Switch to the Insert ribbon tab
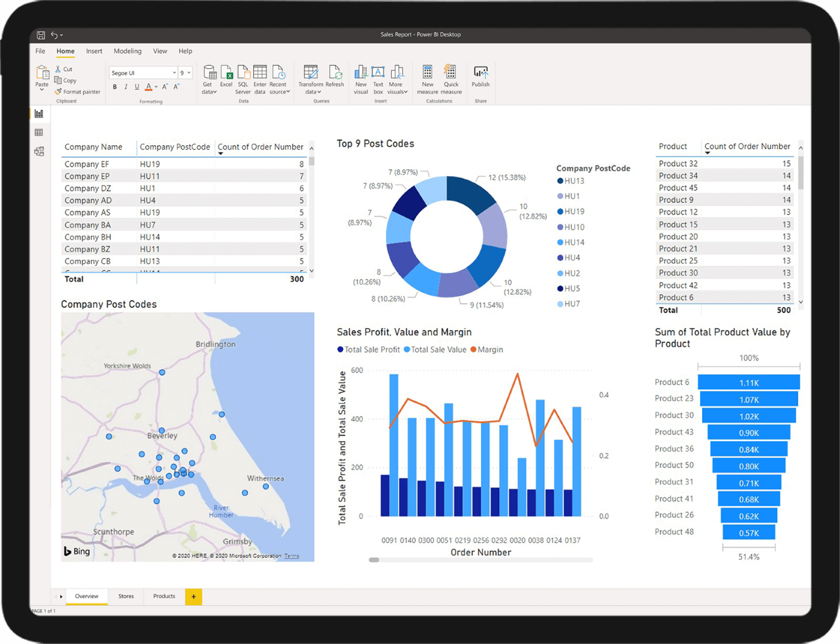Viewport: 840px width, 644px height. [x=94, y=51]
